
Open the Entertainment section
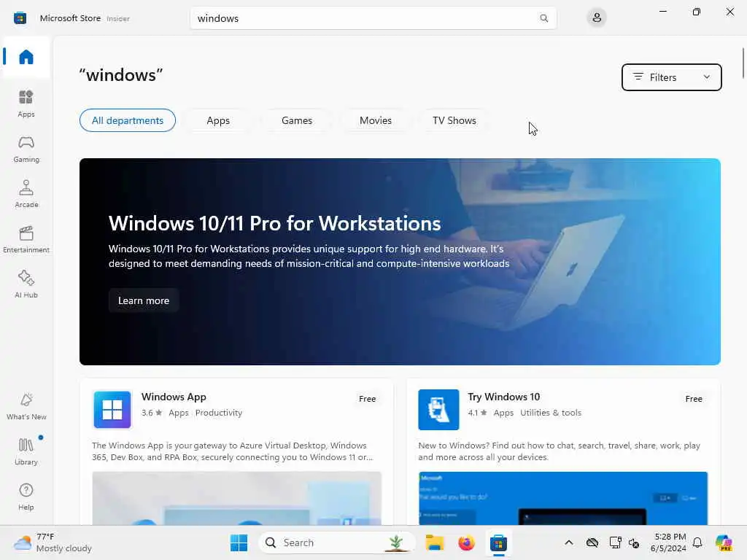tap(26, 239)
